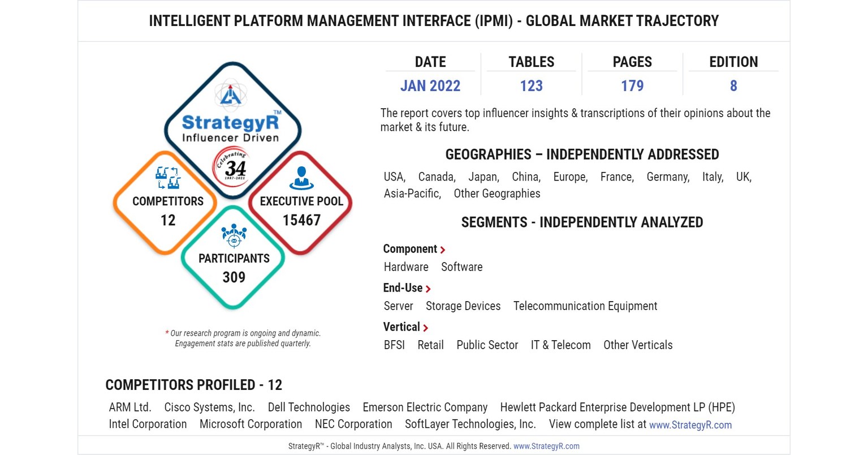
Task: Click the EXECUTIVE POOL 15467 value
Action: pos(301,220)
